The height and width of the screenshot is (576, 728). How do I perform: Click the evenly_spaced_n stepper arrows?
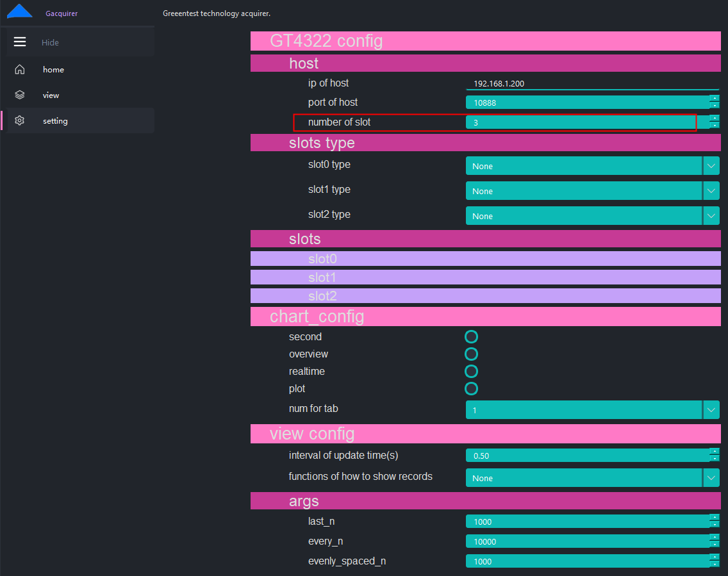point(715,561)
